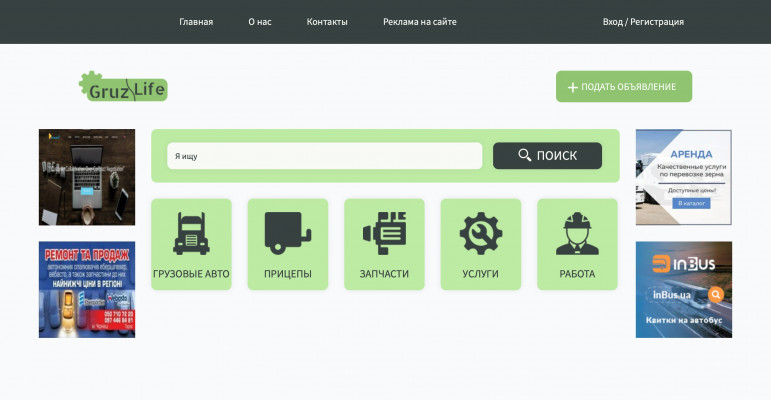Click the inBus.ua bus tickets banner

click(683, 289)
